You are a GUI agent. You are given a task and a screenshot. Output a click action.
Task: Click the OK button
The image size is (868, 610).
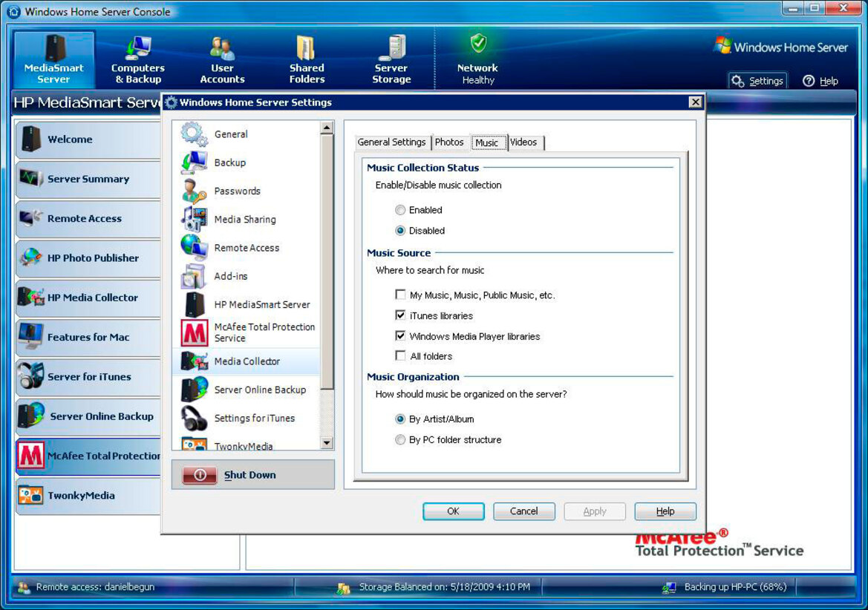454,511
